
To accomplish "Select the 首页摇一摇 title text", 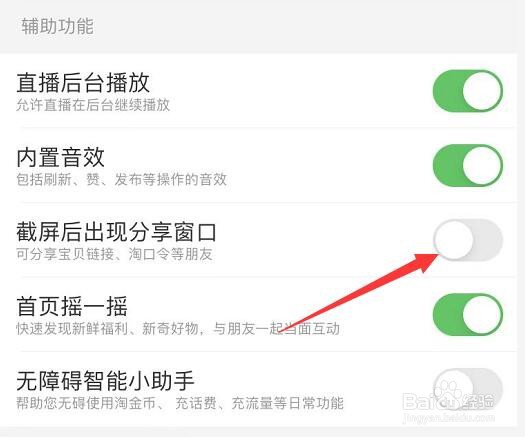I will (72, 306).
